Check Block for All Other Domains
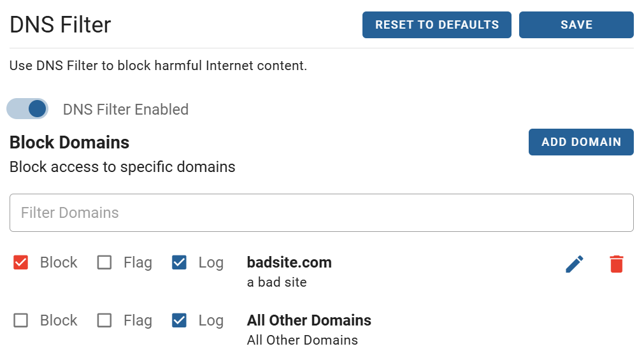The image size is (644, 358). (x=20, y=320)
